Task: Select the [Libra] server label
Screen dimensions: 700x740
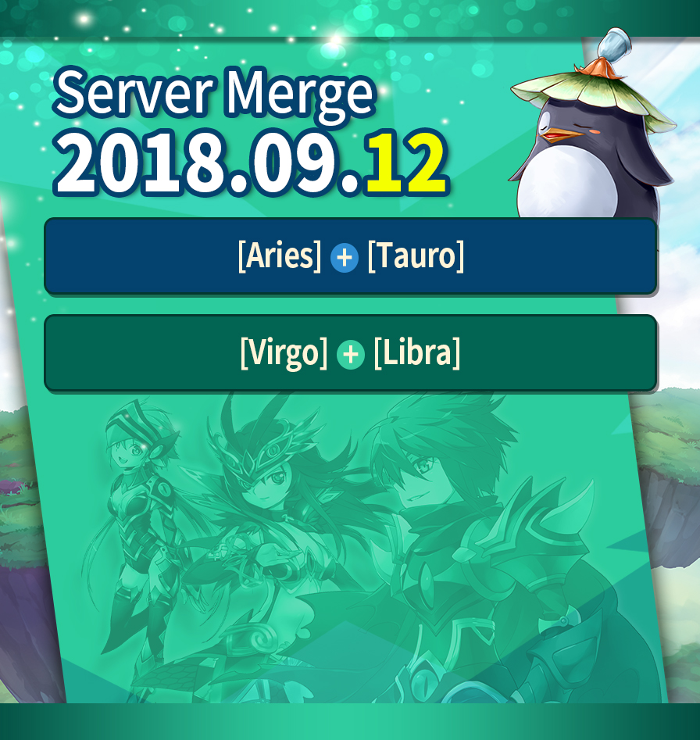Action: point(417,352)
